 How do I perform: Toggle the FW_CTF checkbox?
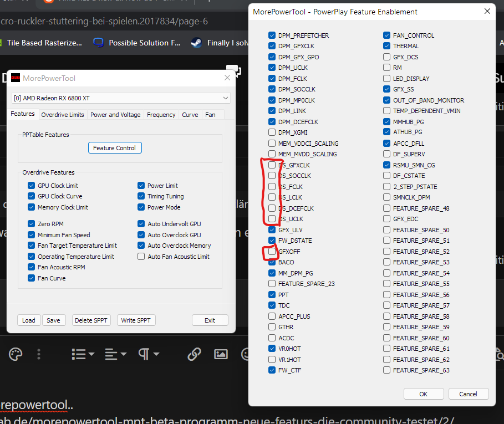(x=272, y=370)
